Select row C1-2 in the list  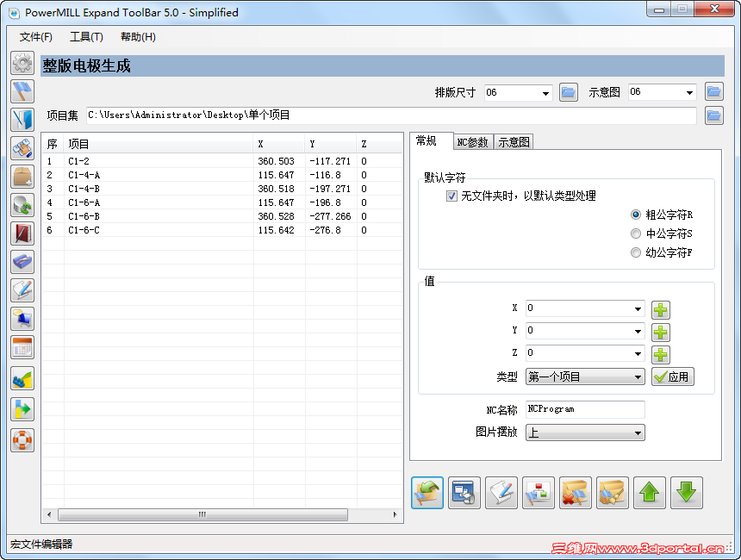[x=222, y=161]
